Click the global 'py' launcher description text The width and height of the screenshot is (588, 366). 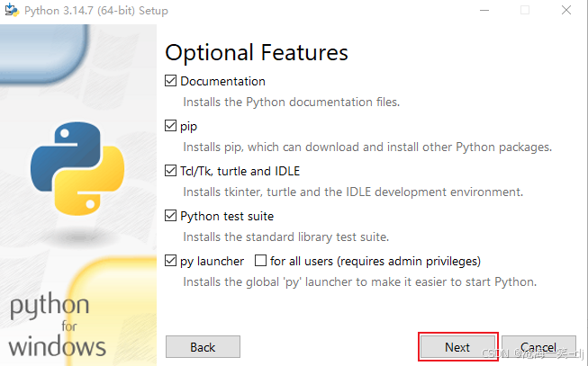(359, 281)
